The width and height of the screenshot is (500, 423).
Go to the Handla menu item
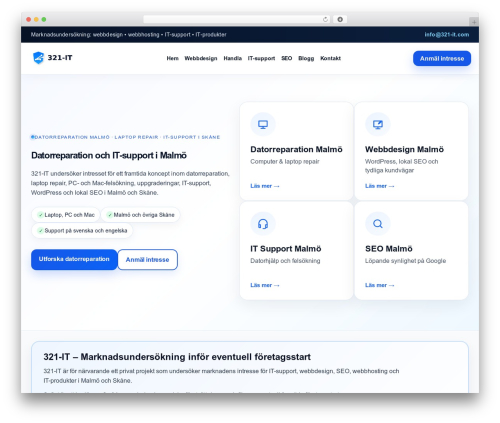[x=232, y=58]
